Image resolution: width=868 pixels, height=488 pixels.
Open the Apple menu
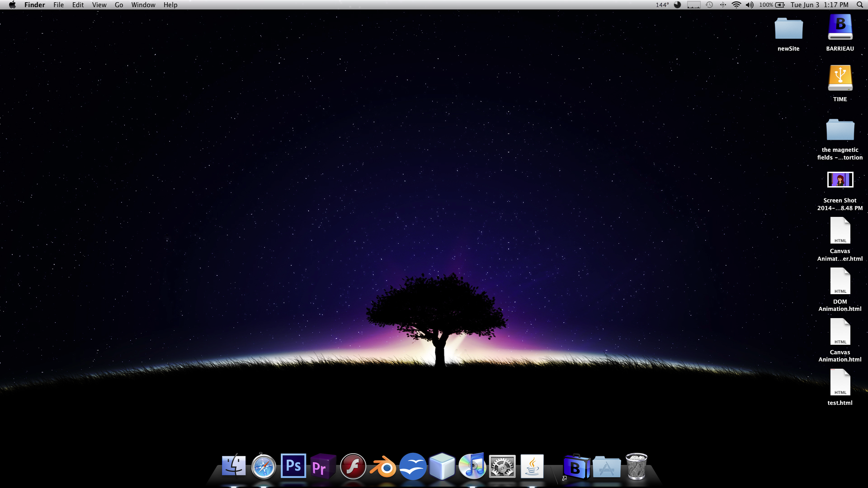12,5
